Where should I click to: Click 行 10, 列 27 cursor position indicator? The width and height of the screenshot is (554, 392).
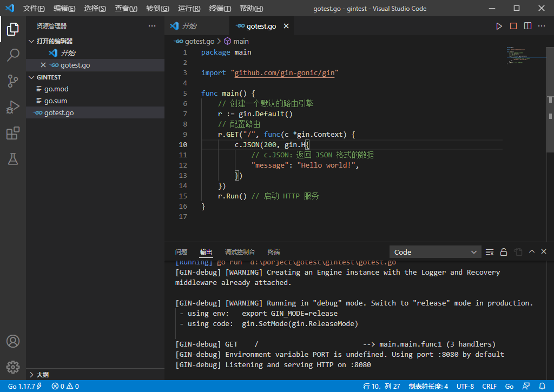coord(381,387)
